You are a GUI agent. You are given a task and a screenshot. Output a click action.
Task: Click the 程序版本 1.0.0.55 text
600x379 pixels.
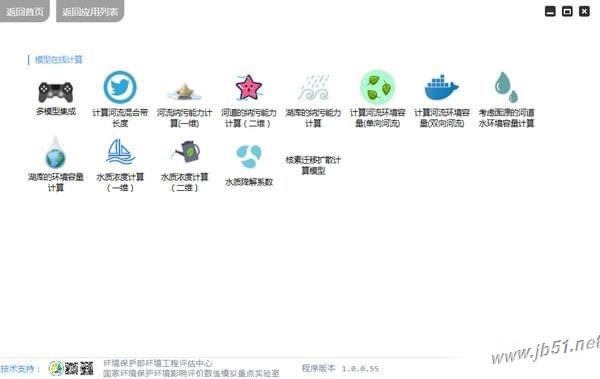point(340,368)
